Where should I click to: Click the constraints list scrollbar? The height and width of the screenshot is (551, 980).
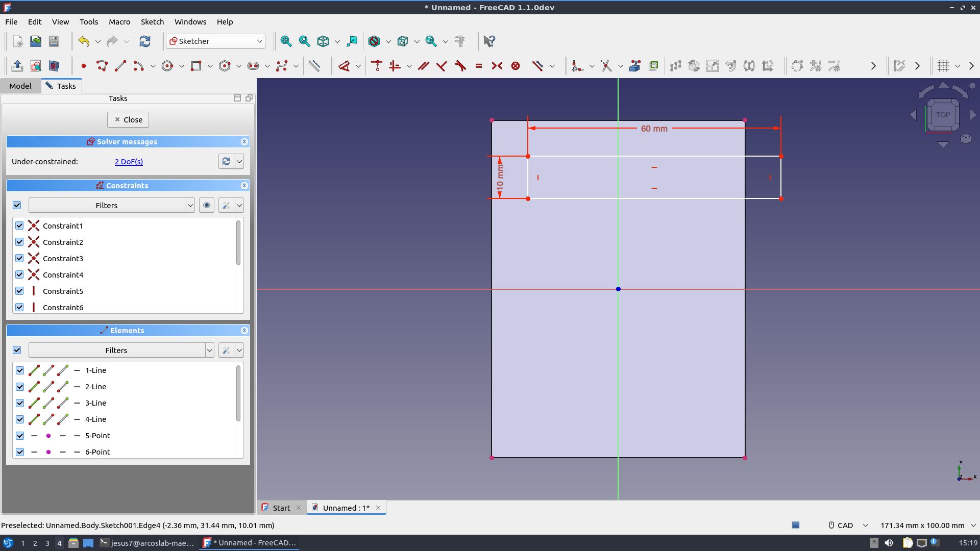coord(238,243)
